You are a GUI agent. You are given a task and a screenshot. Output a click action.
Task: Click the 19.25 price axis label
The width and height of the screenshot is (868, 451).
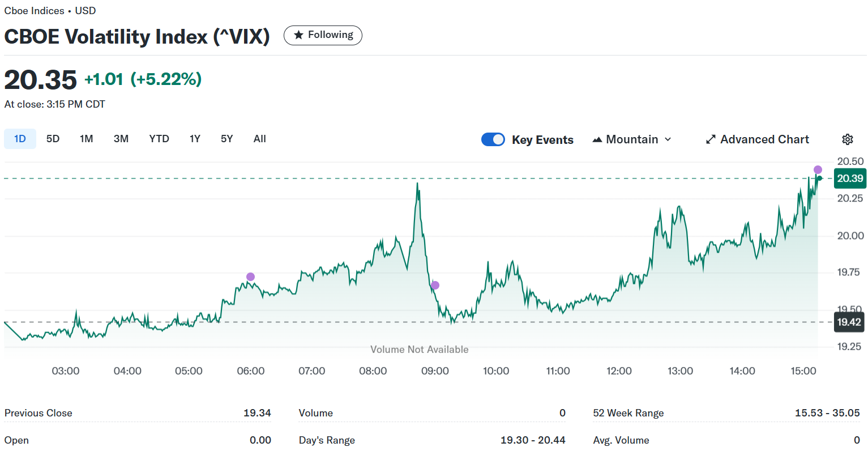(x=850, y=347)
